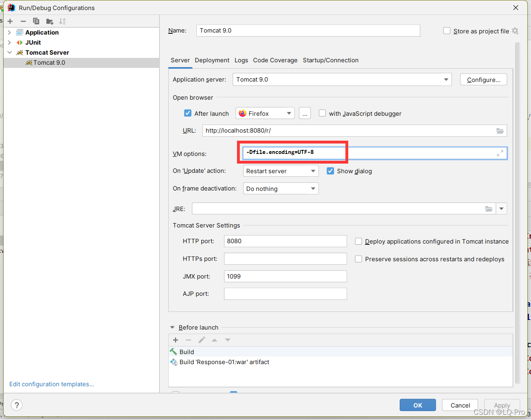Open Application server dropdown
Screen dimensions: 531x420
(446, 80)
